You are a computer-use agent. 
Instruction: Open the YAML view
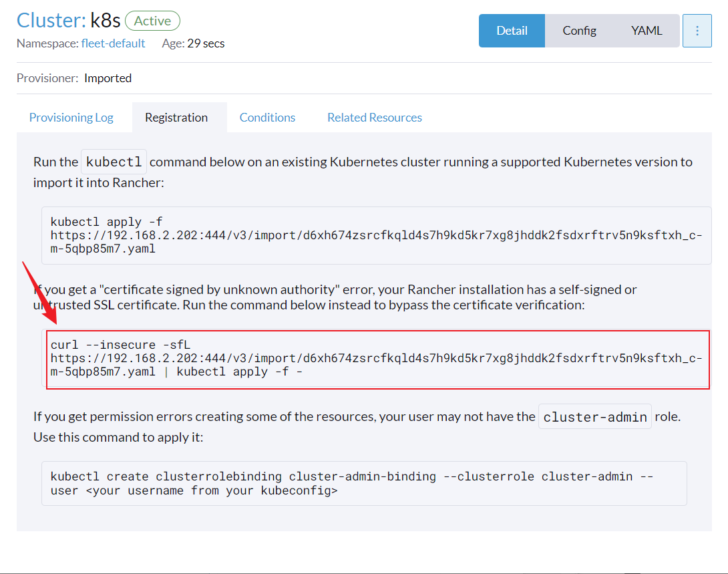tap(647, 31)
